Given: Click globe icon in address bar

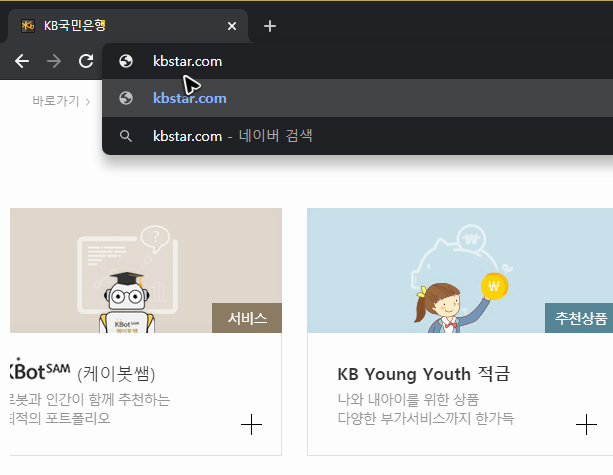Looking at the screenshot, I should point(125,61).
